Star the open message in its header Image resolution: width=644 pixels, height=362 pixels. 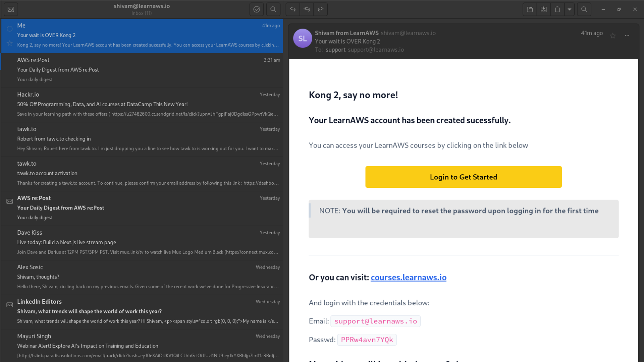click(x=613, y=36)
